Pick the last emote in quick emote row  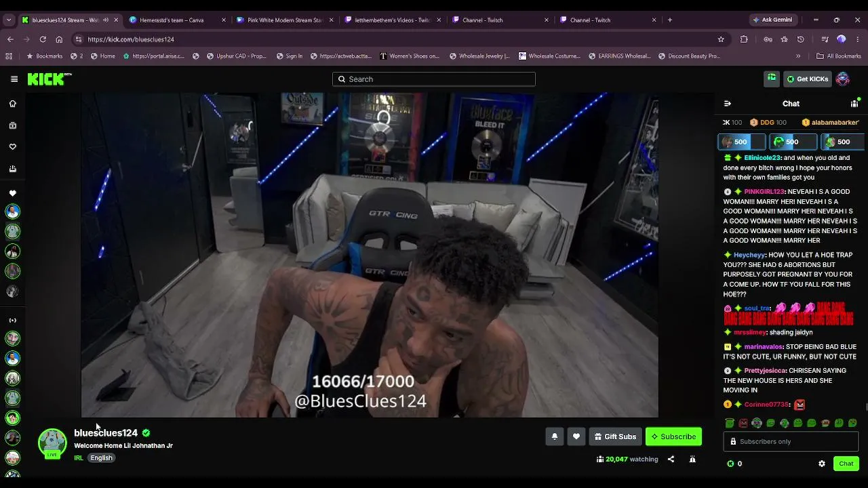[x=852, y=423]
